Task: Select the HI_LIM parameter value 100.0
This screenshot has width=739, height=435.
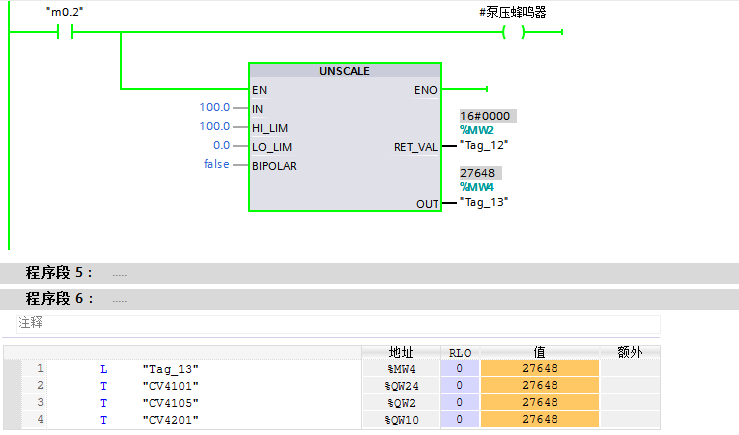Action: point(214,126)
